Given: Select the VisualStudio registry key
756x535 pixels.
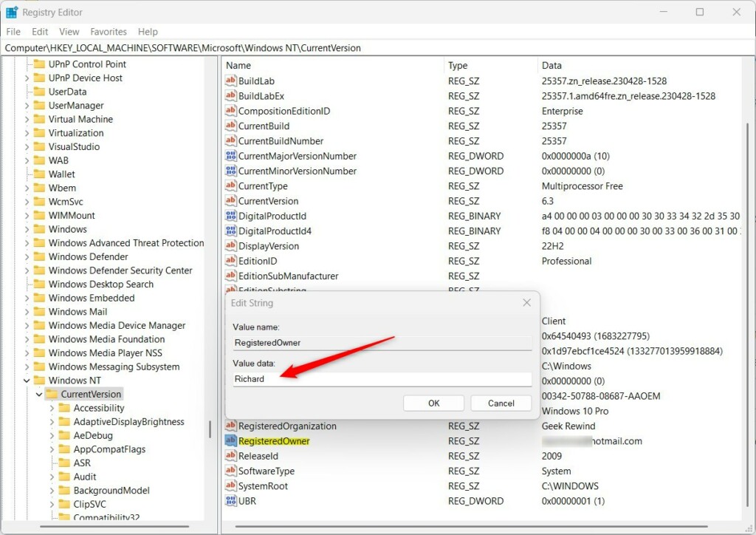Looking at the screenshot, I should pyautogui.click(x=75, y=146).
